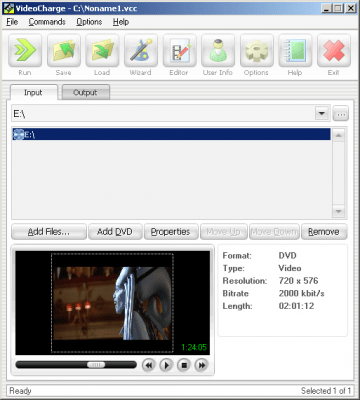Open the Help notebook icon
The height and width of the screenshot is (400, 360).
coord(295,51)
